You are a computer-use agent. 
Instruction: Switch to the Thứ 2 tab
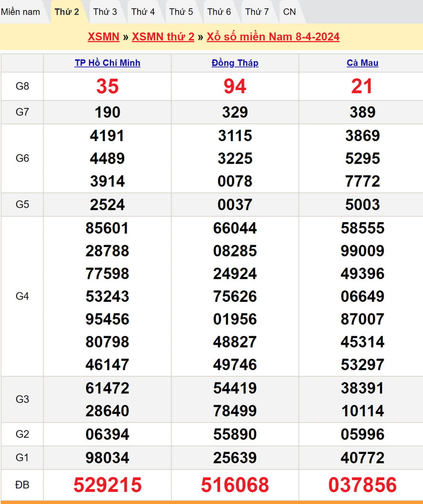[67, 12]
